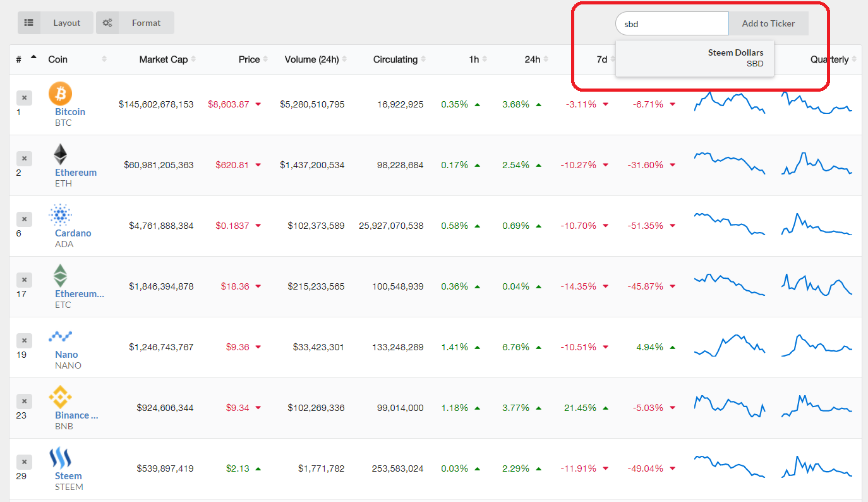Click the Ethereum Classic green logo
The image size is (868, 502).
pos(60,276)
